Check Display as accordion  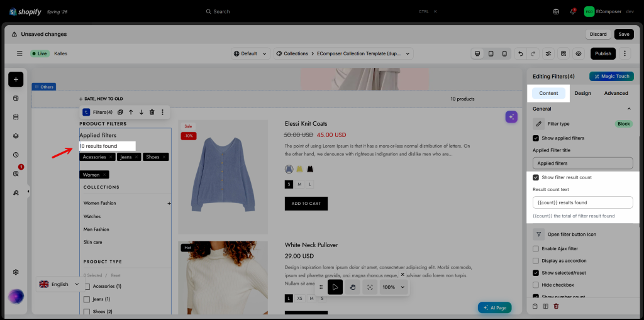coord(536,261)
